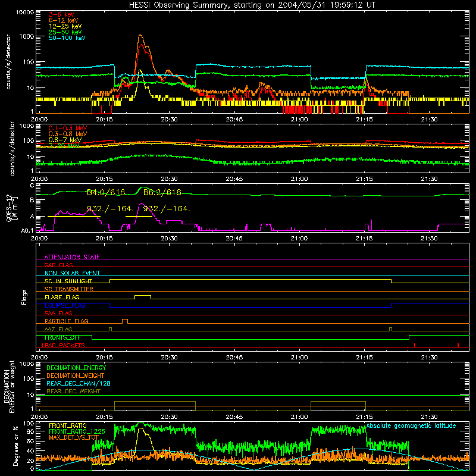Screen dimensions: 476x476
Task: Click the REAR_DEC_WEIGHT legend label
Action: point(73,392)
